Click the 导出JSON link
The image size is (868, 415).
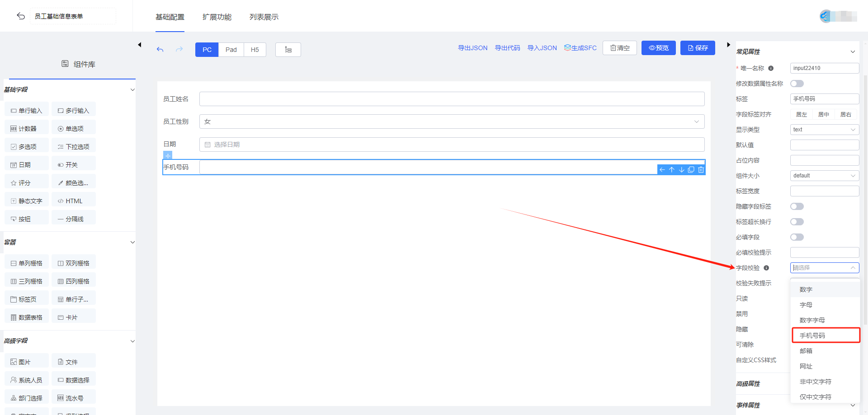click(x=472, y=48)
